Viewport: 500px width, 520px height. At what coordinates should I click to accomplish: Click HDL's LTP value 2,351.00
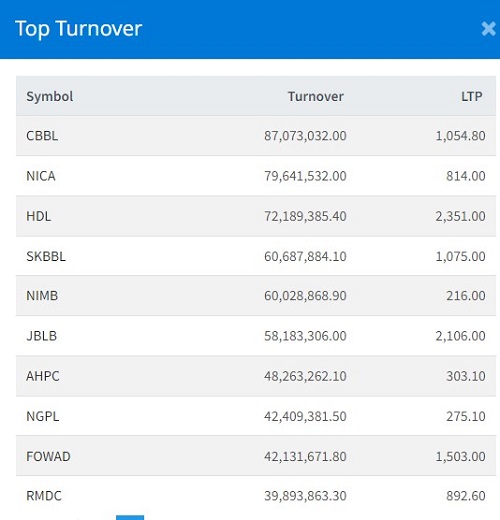(x=460, y=216)
